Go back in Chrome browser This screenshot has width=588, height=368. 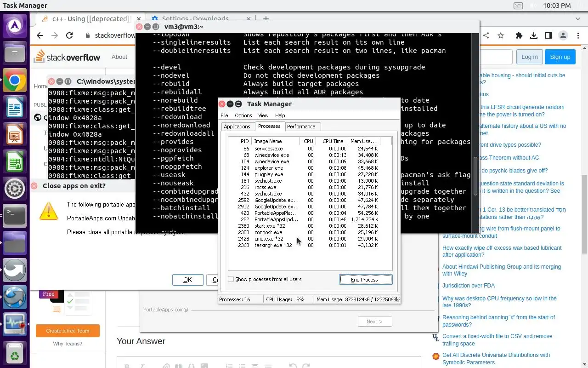pyautogui.click(x=40, y=35)
